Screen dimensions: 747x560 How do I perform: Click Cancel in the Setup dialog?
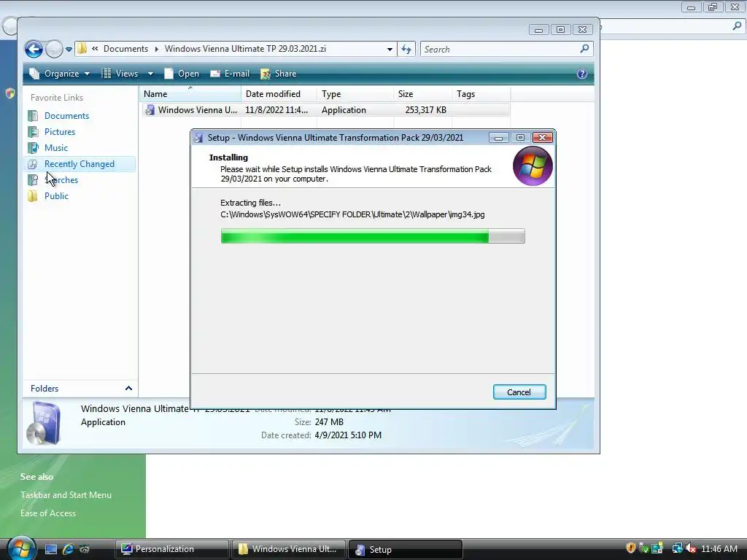pos(519,392)
